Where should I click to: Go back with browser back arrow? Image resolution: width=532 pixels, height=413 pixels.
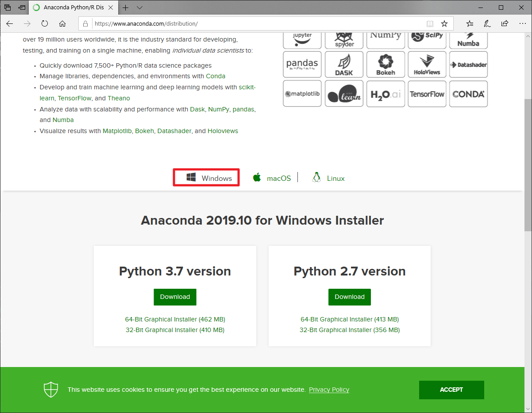click(x=9, y=23)
